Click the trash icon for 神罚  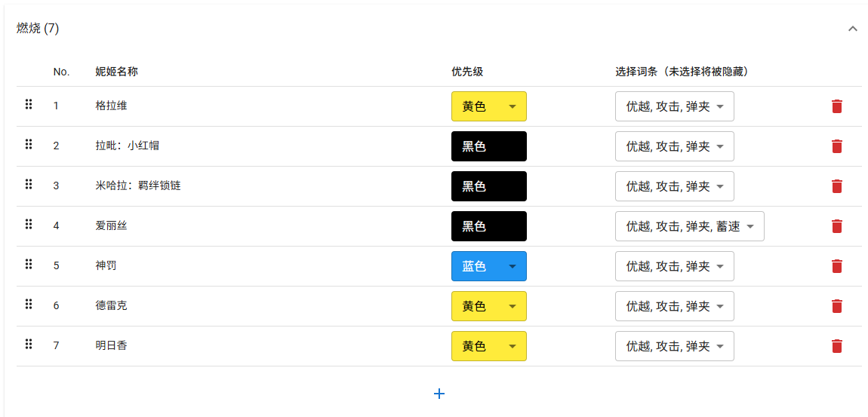[836, 266]
